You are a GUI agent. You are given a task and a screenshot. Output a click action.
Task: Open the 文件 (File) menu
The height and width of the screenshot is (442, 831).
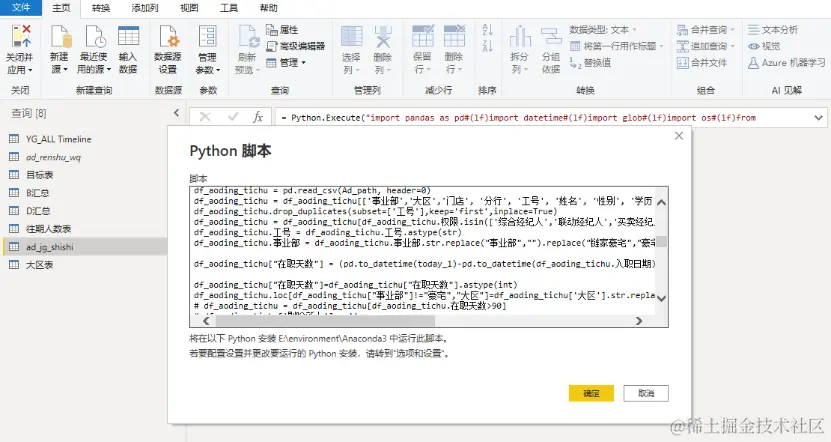(x=21, y=7)
